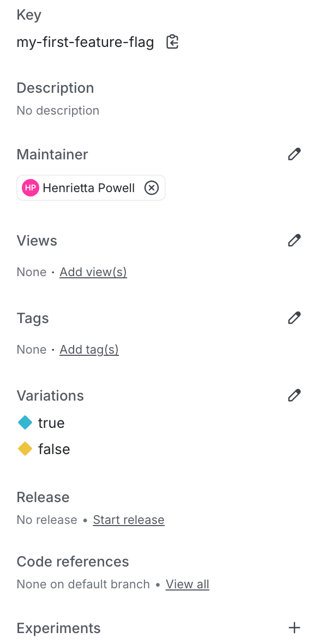
Task: Edit Tags using the pencil icon
Action: coord(294,318)
